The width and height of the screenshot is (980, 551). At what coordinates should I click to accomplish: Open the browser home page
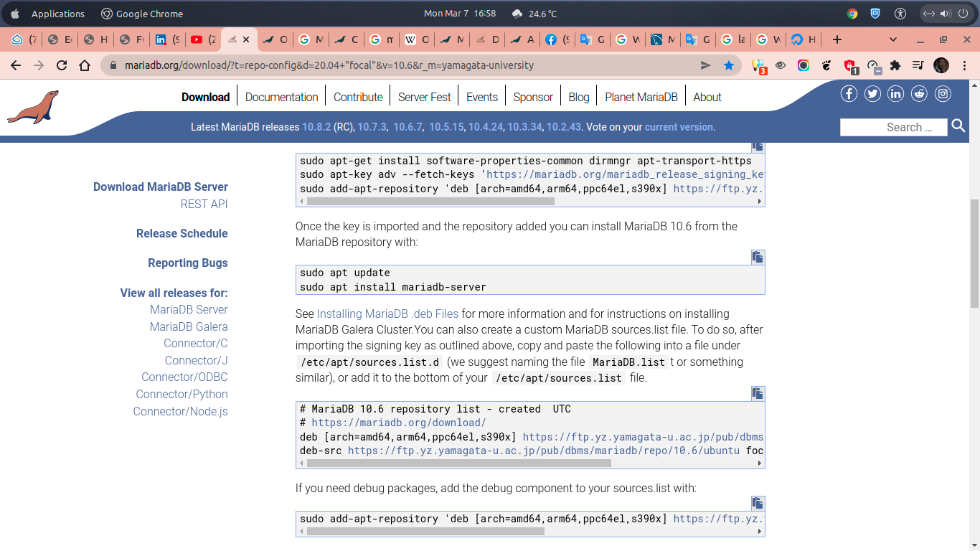pos(85,65)
